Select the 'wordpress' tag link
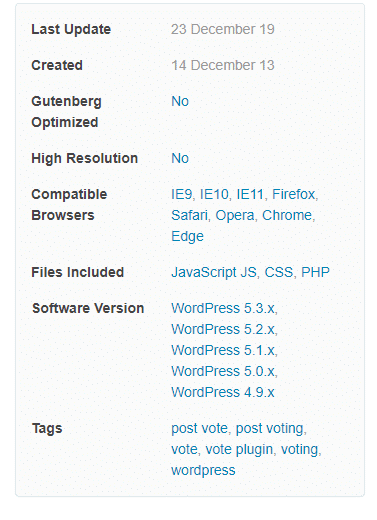The width and height of the screenshot is (377, 520). tap(203, 470)
